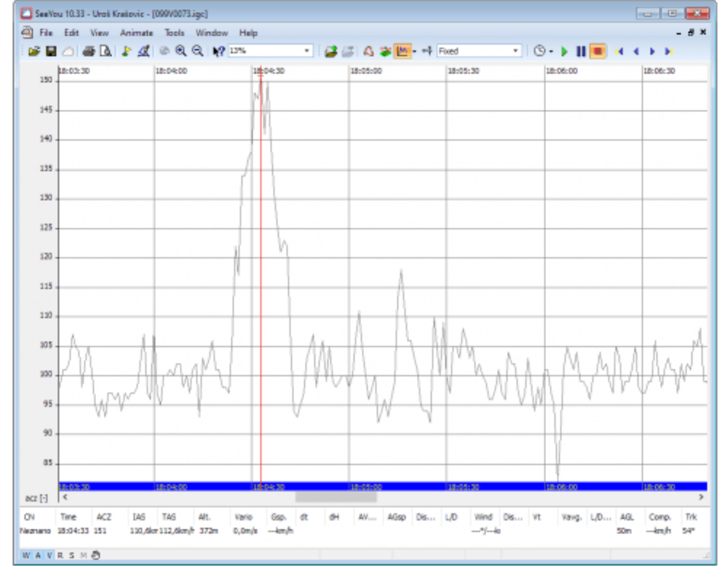Viewport: 728px width, 566px height.
Task: Save the flight with the floppy disk icon
Action: (51, 51)
